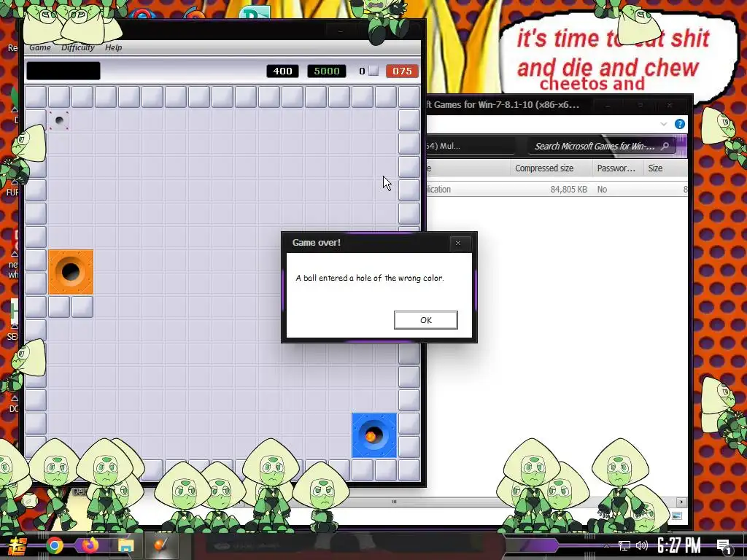Click the blue hole with orange ball
The height and width of the screenshot is (560, 747).
374,435
